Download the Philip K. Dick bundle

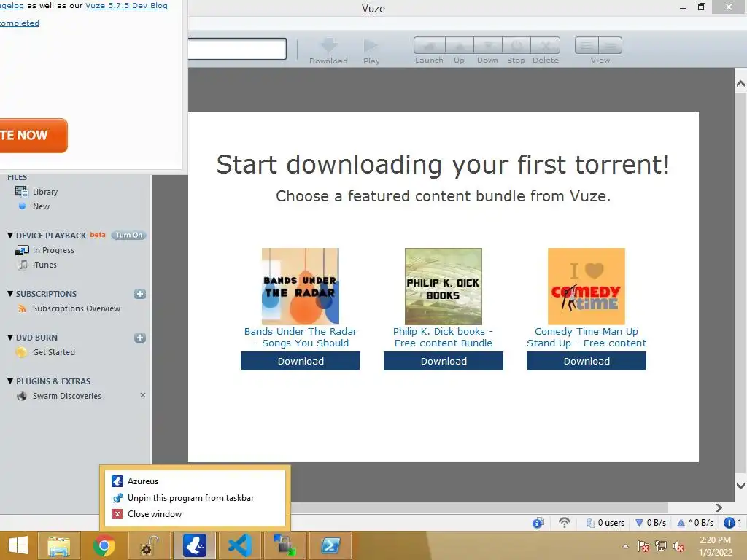click(443, 361)
